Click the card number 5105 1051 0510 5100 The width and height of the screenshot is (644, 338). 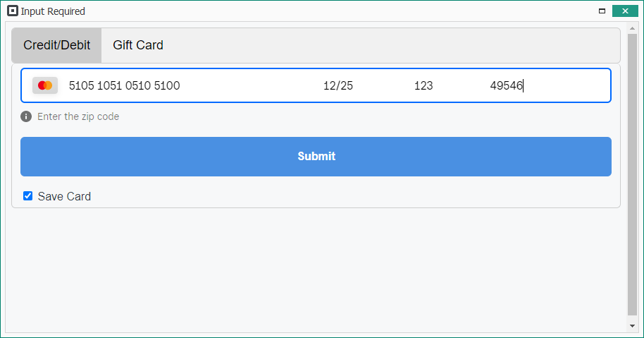125,86
